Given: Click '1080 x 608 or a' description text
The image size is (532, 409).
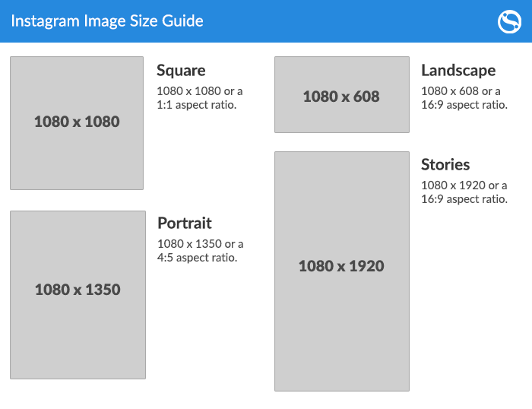Looking at the screenshot, I should (461, 91).
